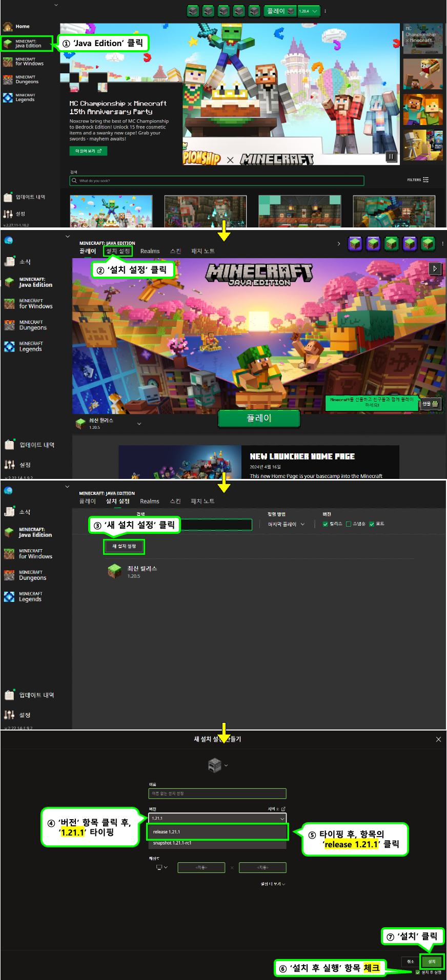Open the NEW LAUNCHER HOME PAGE news article

(x=259, y=462)
